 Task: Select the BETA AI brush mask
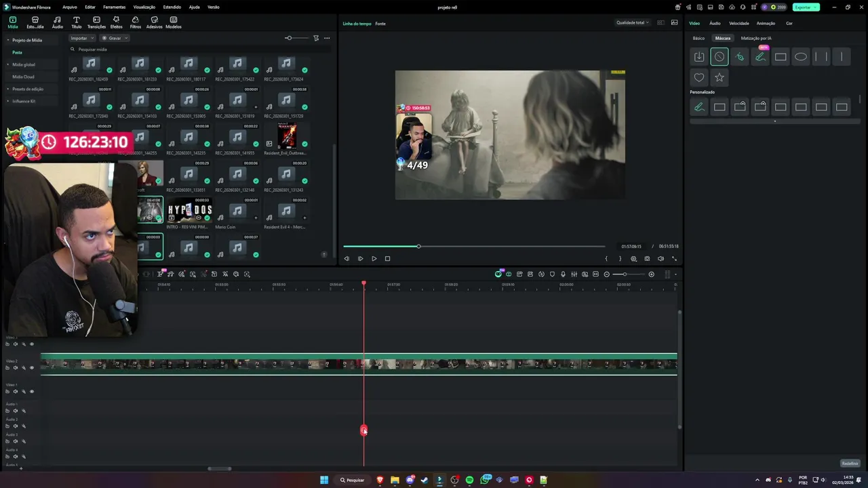pos(760,57)
